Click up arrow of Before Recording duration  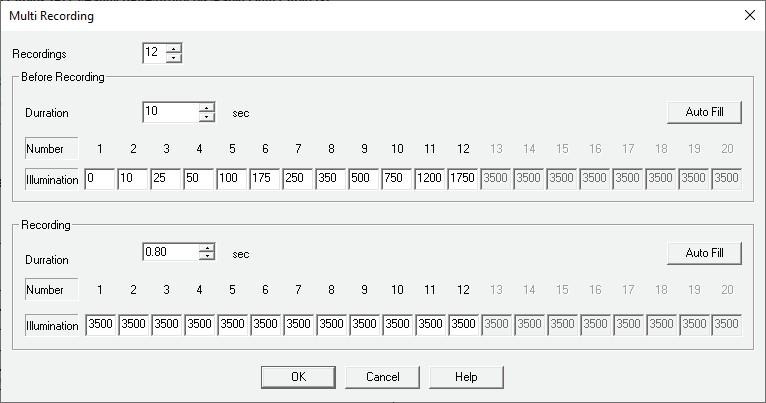[207, 107]
